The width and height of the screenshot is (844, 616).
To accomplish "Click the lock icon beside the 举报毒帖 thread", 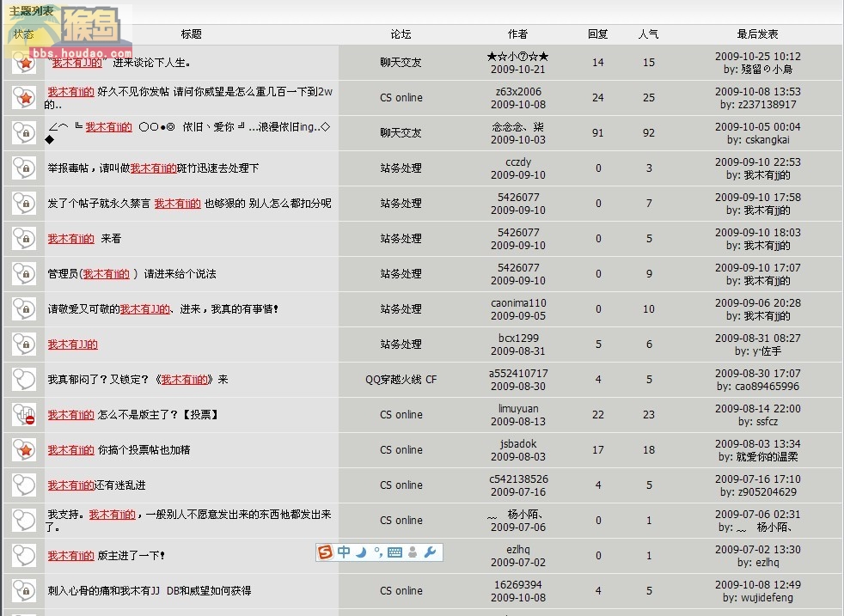I will coord(24,168).
